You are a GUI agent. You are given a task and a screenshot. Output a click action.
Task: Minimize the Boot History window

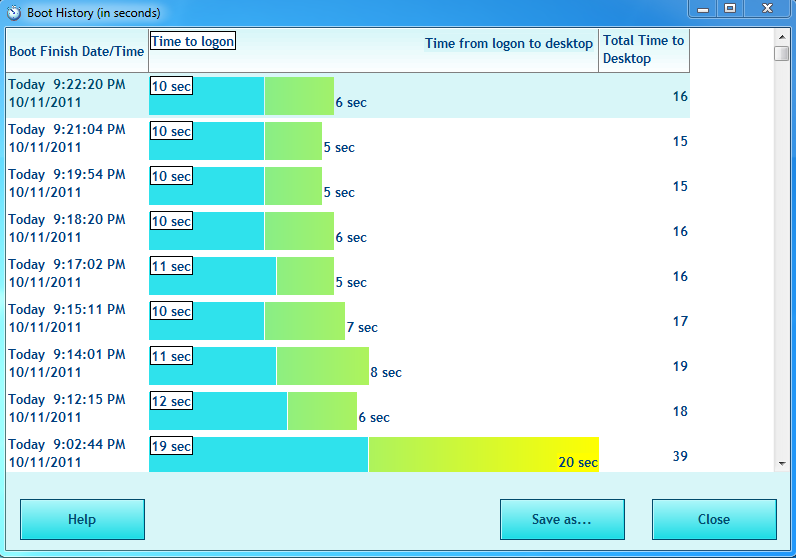click(703, 9)
